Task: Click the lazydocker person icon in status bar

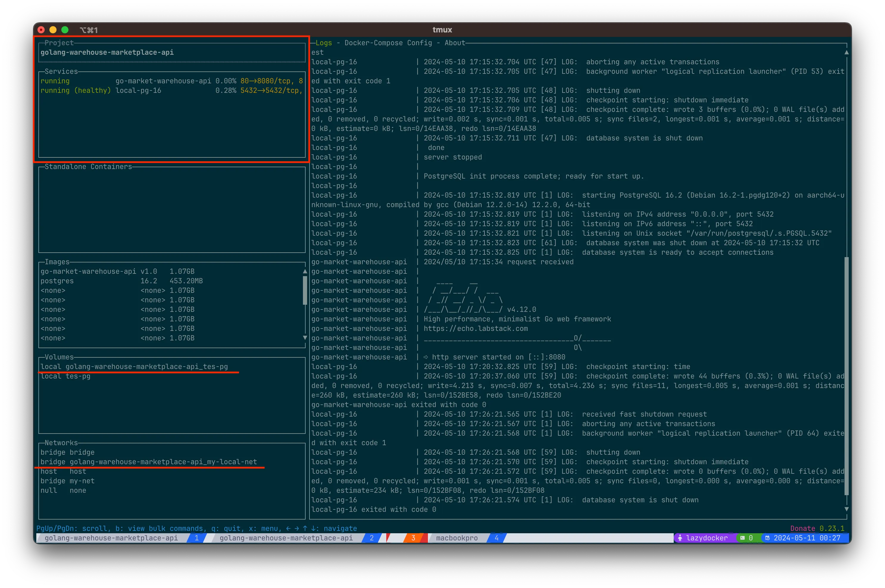Action: (680, 538)
